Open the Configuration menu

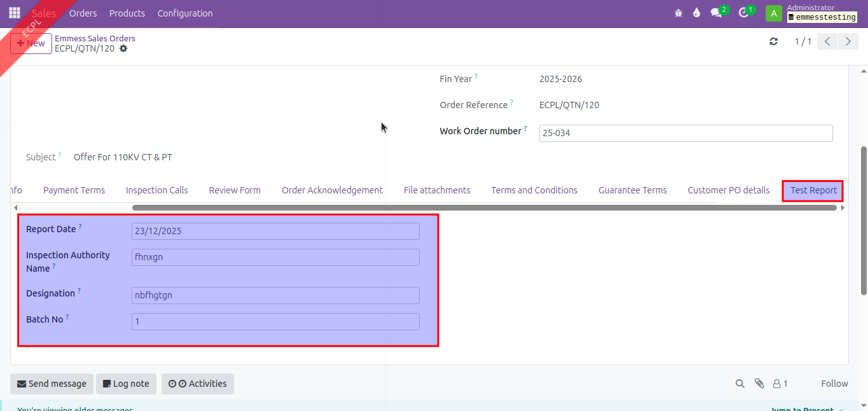(185, 13)
